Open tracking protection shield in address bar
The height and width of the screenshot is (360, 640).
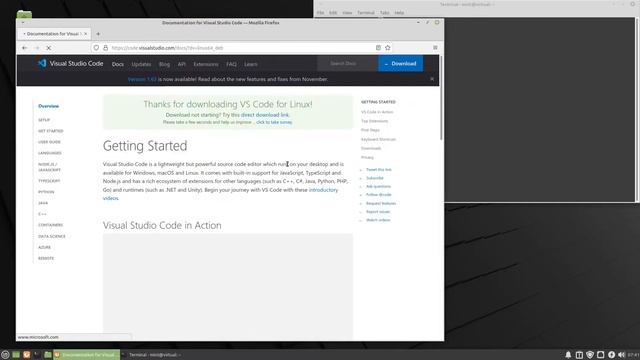[96, 48]
